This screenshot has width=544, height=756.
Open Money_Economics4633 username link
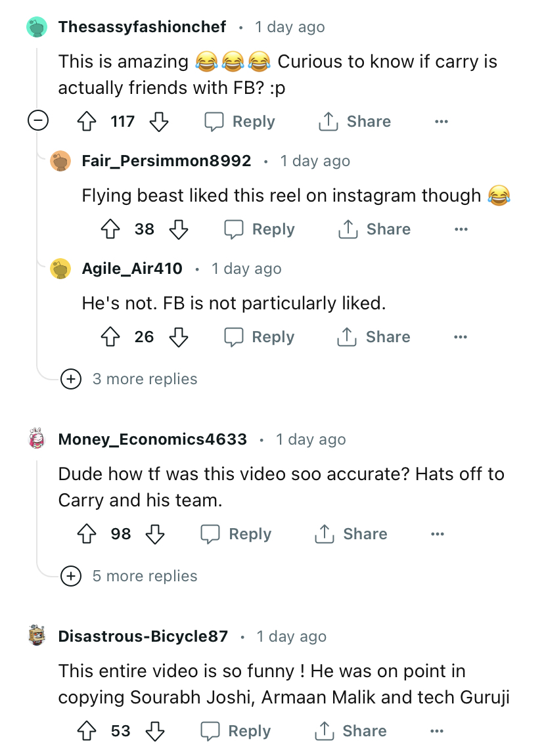point(152,439)
